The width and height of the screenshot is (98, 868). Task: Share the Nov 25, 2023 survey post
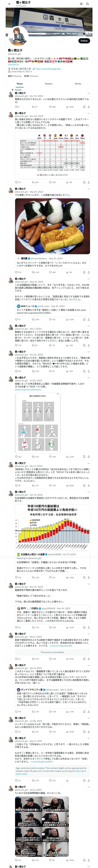pyautogui.click(x=89, y=182)
